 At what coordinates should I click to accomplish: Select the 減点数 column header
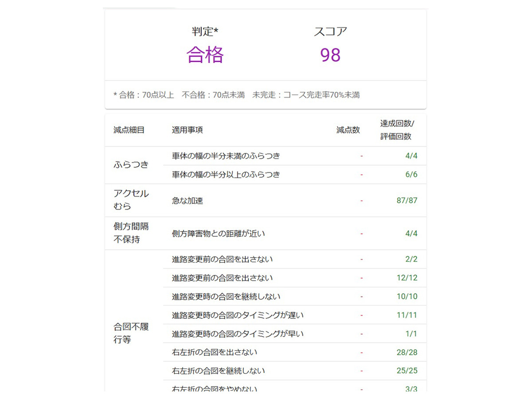pyautogui.click(x=348, y=130)
